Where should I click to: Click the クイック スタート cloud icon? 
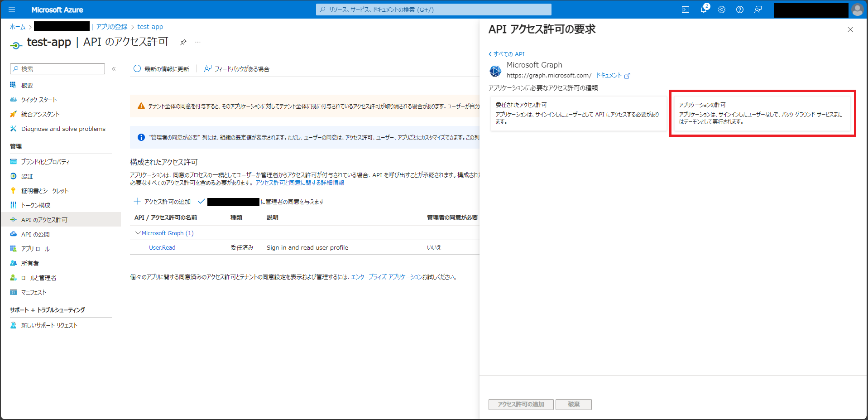pos(13,100)
